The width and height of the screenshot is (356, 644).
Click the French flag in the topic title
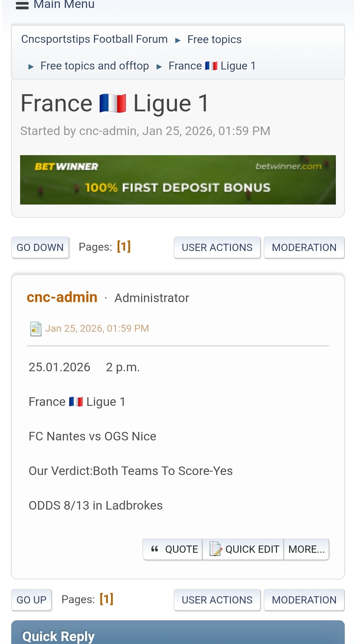[113, 103]
